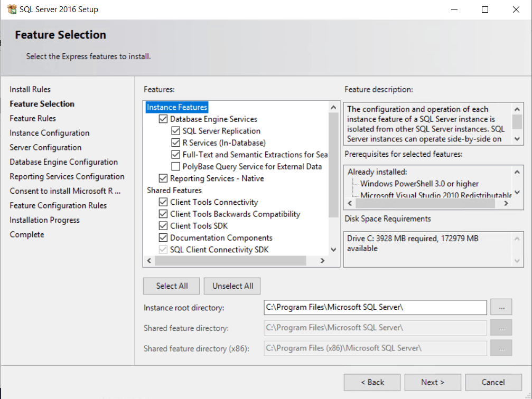Screen dimensions: 532x399
Task: Click disabled shared feature directory browse icon
Action: coord(501,327)
